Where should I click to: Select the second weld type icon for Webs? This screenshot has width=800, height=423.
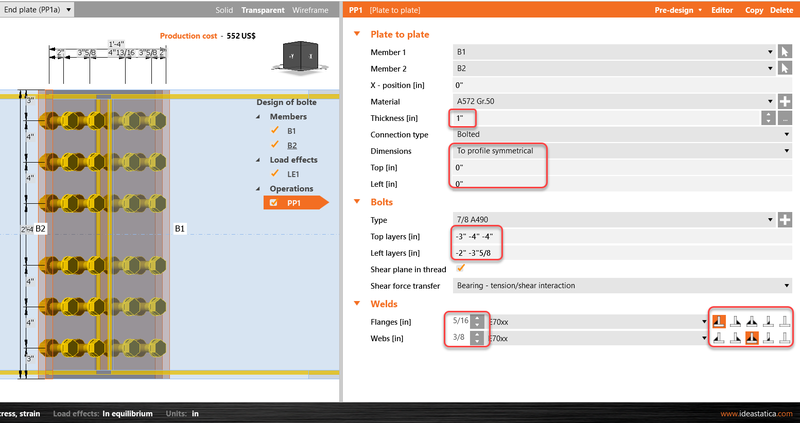(x=735, y=338)
